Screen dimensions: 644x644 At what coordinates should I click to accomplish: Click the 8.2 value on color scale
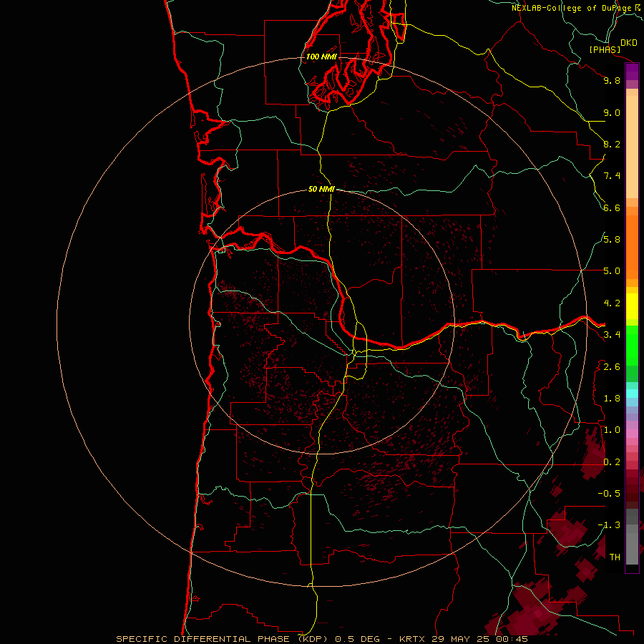[x=612, y=144]
